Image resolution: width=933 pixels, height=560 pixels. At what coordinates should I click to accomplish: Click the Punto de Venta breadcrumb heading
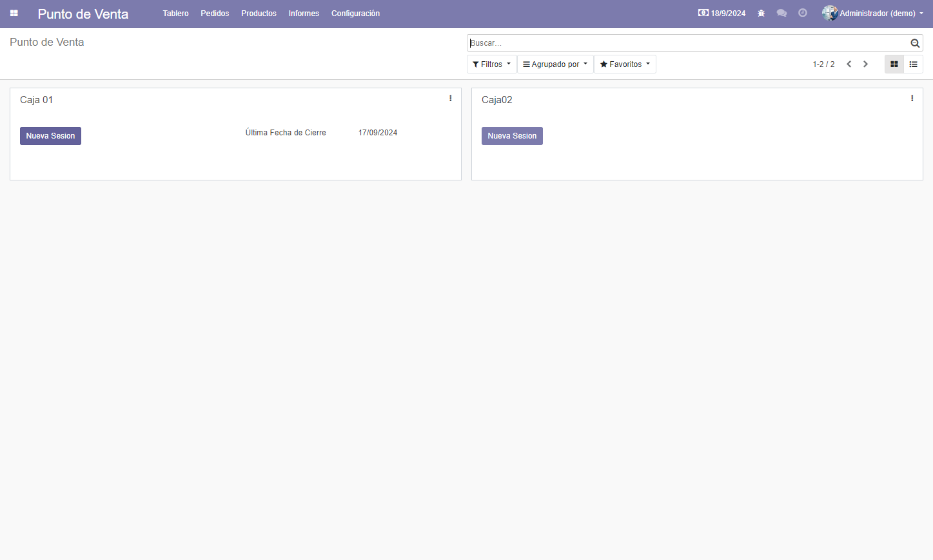(x=47, y=42)
